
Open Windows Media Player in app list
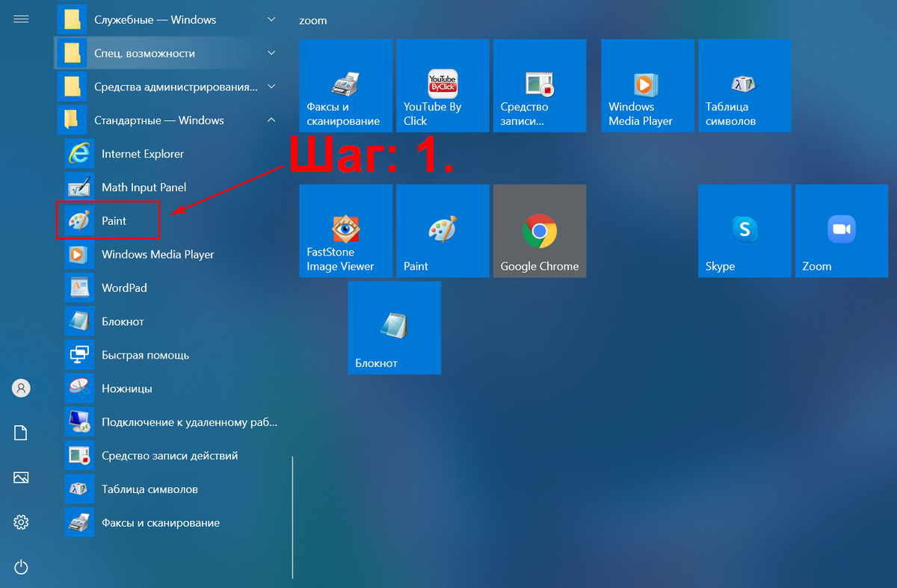click(170, 254)
